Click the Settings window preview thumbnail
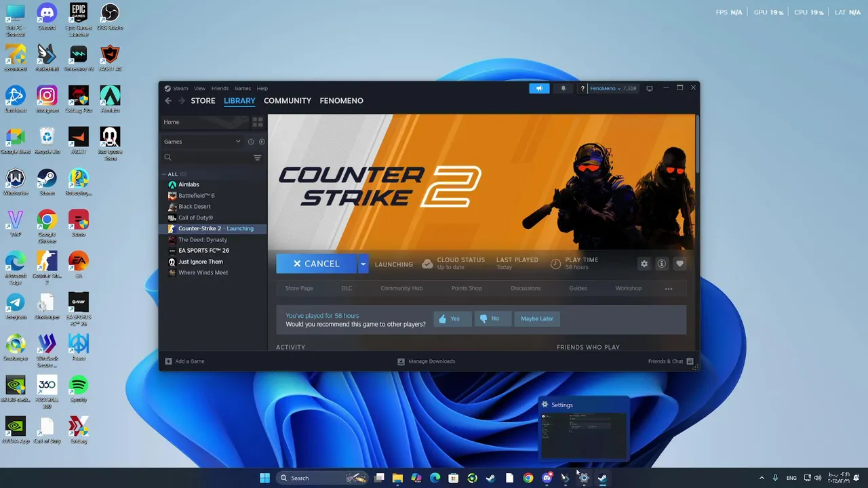Image resolution: width=868 pixels, height=488 pixels. click(x=584, y=435)
